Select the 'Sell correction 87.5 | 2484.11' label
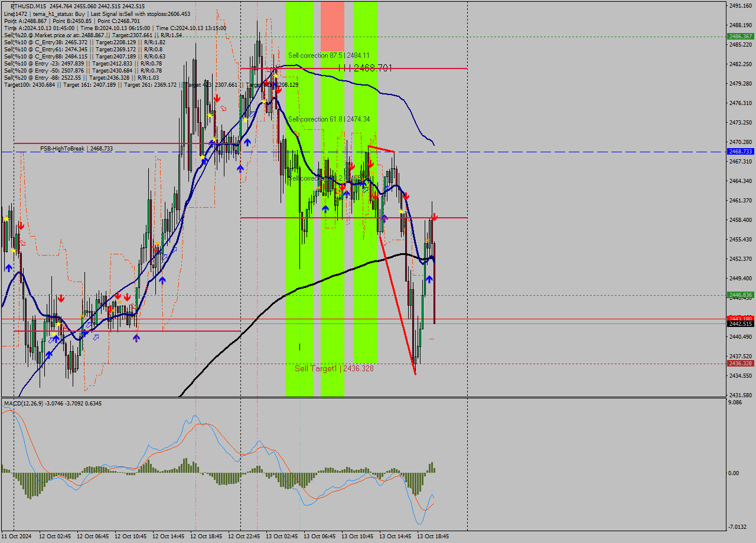 [329, 55]
